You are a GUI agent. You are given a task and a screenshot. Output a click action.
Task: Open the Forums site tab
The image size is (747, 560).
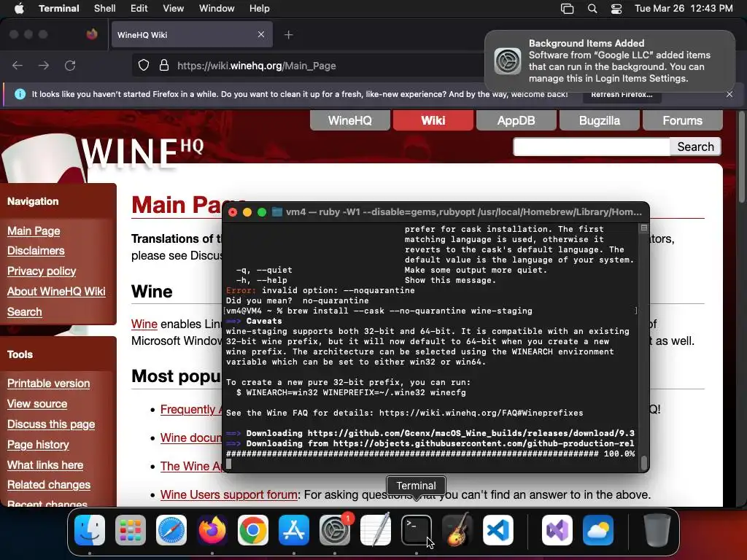[x=682, y=120]
